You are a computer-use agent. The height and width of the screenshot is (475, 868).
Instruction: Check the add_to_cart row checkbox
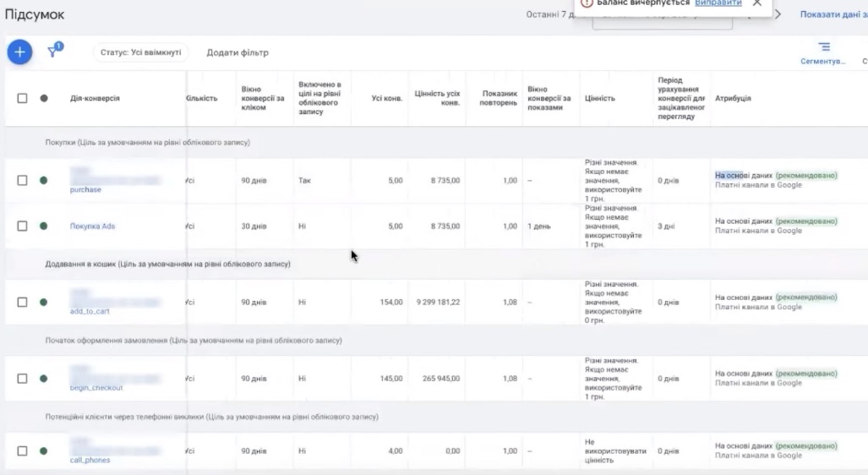(23, 302)
